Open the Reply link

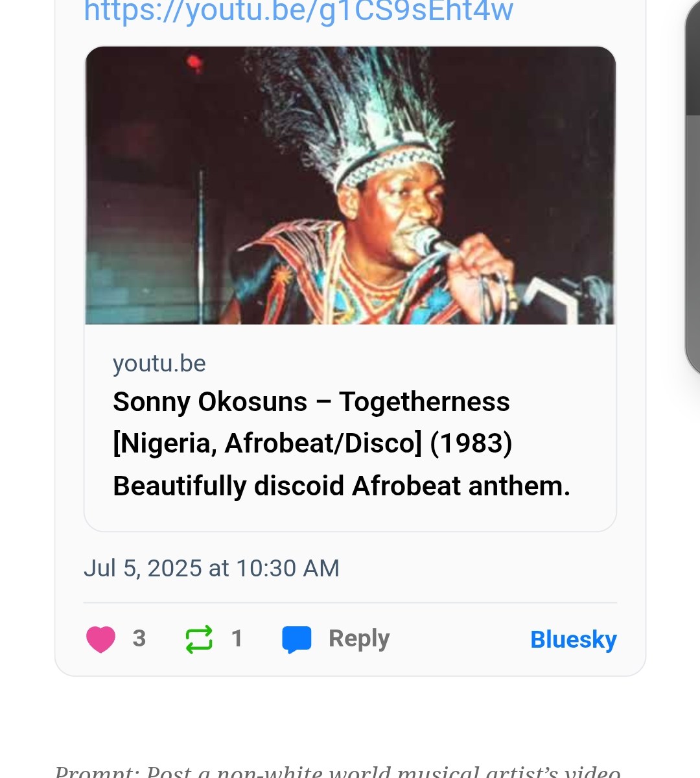[359, 639]
